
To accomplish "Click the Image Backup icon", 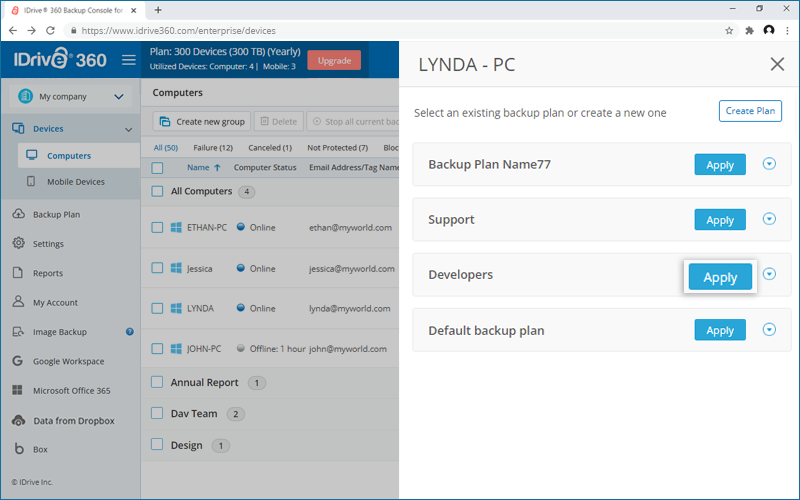I will [x=18, y=332].
